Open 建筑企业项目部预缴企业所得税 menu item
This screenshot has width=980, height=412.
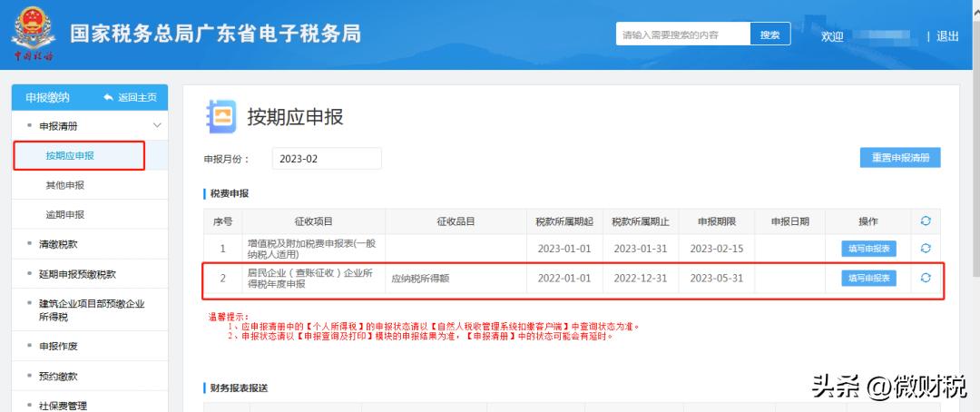pos(92,310)
